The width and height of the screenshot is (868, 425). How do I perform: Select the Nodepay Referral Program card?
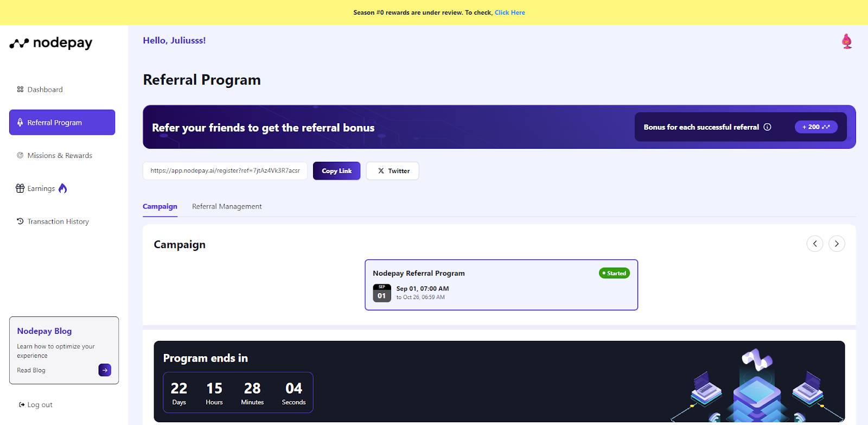pos(501,285)
